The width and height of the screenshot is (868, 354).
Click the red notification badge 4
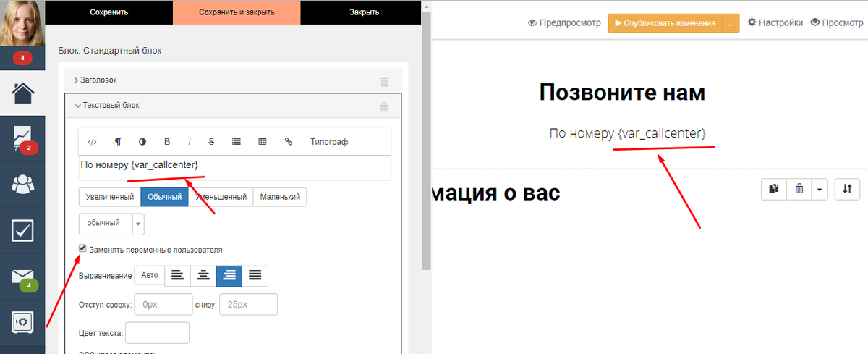[22, 57]
